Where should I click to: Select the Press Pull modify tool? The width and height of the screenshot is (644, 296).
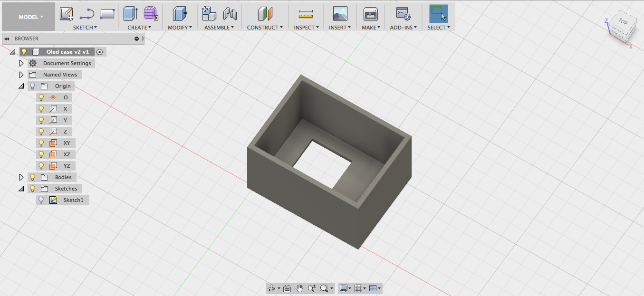(x=180, y=14)
